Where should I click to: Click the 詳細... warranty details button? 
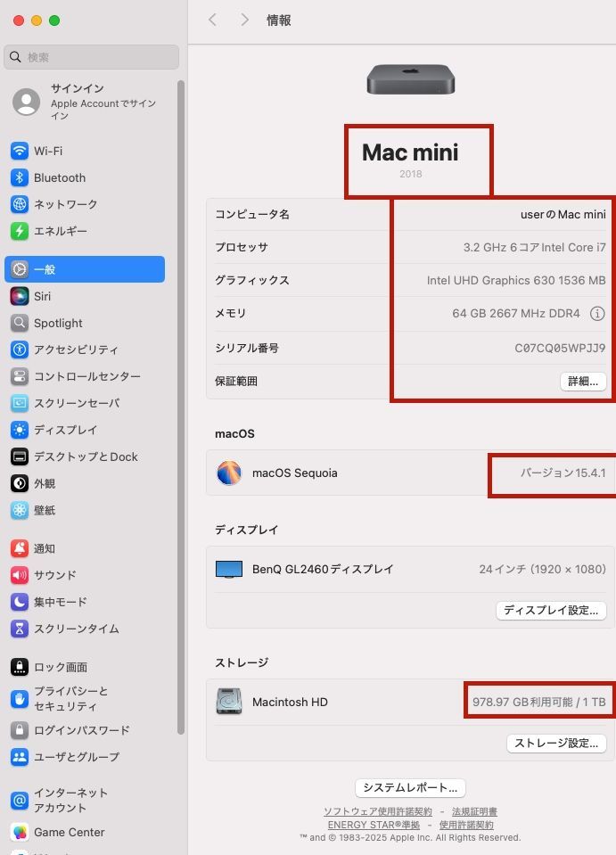583,382
